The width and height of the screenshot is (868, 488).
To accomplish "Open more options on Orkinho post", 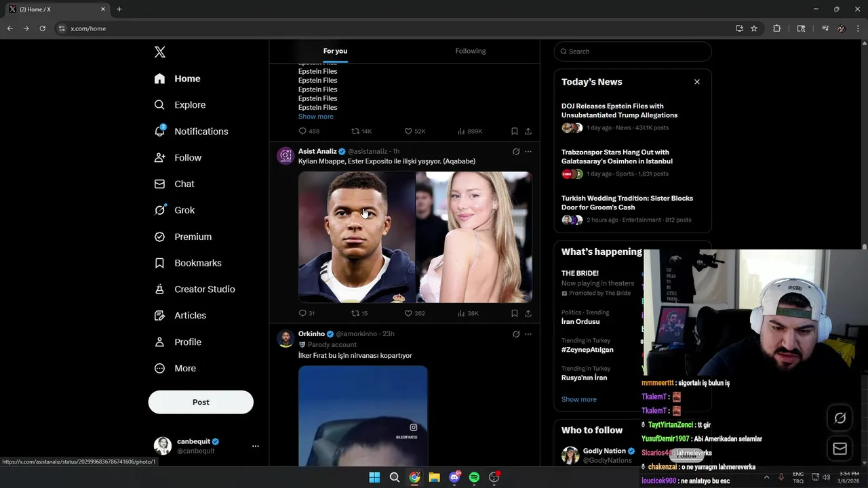I will click(528, 334).
